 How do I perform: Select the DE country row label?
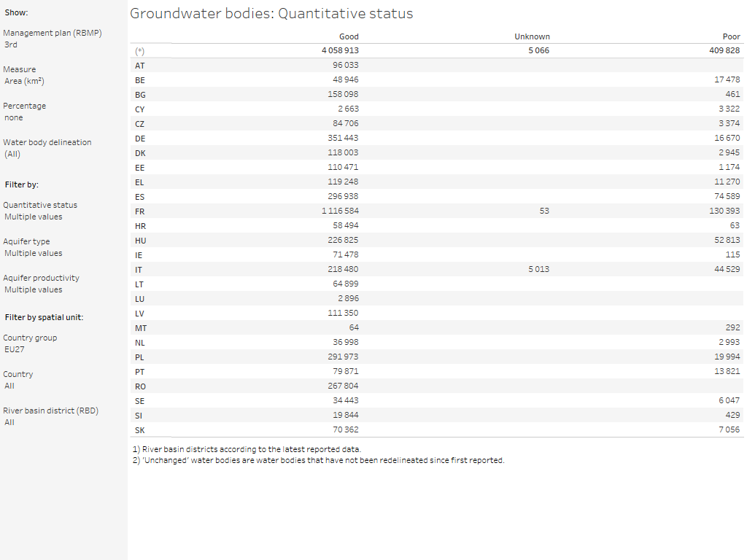pos(139,139)
